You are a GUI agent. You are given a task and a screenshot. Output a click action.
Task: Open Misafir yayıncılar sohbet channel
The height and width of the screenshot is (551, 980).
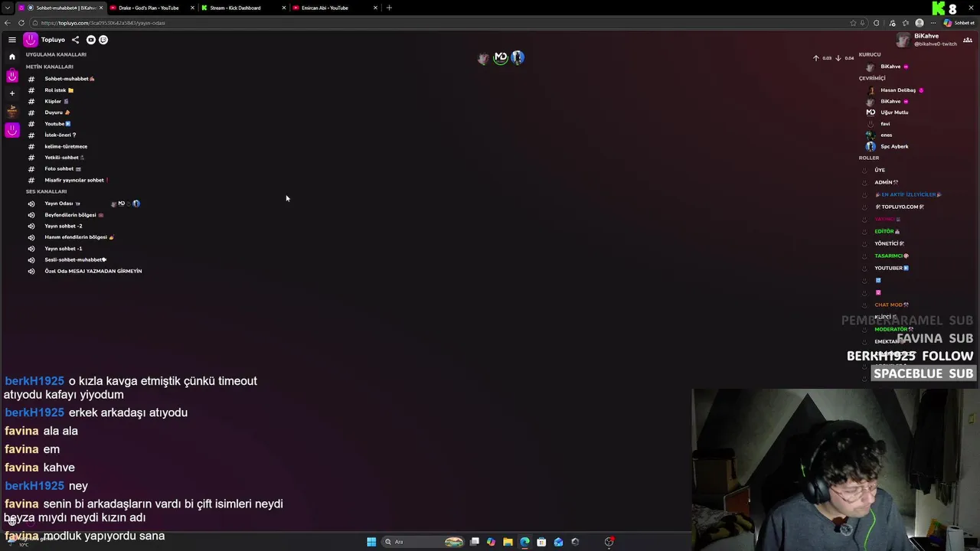(77, 180)
